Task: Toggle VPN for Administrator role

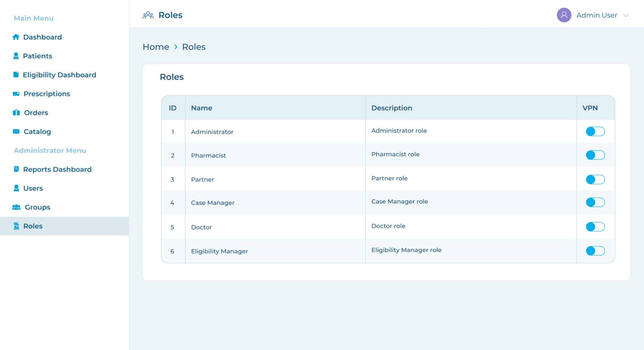Action: (x=595, y=131)
